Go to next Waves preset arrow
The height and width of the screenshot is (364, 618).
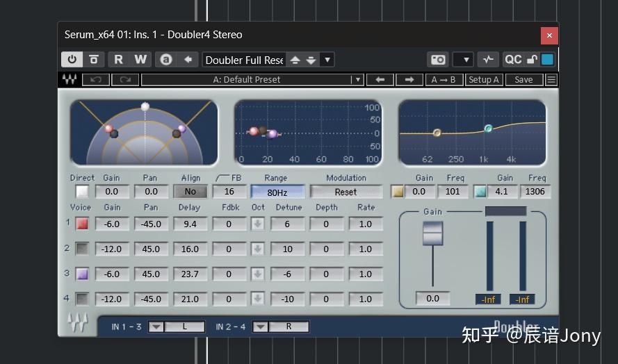click(x=409, y=80)
